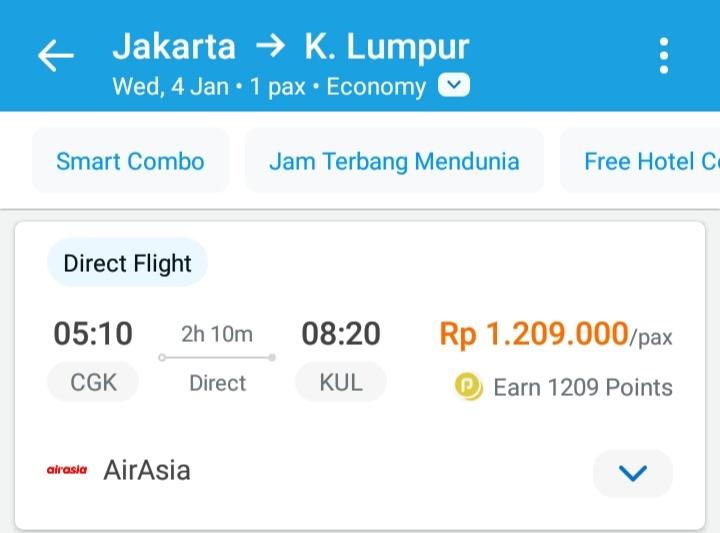Image resolution: width=720 pixels, height=533 pixels.
Task: Click the Rp 1.209.000 price
Action: point(534,334)
